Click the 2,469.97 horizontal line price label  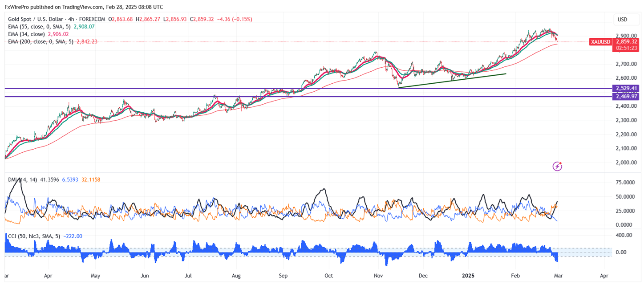click(x=625, y=96)
